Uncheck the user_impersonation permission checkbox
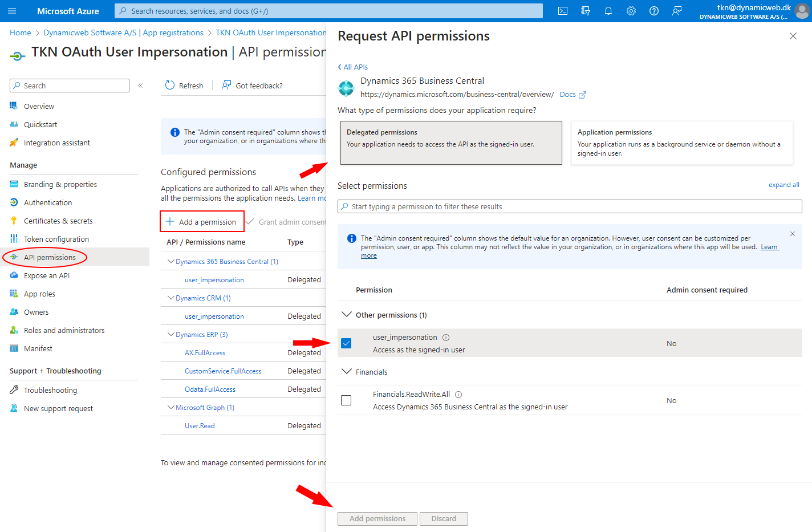 tap(346, 343)
